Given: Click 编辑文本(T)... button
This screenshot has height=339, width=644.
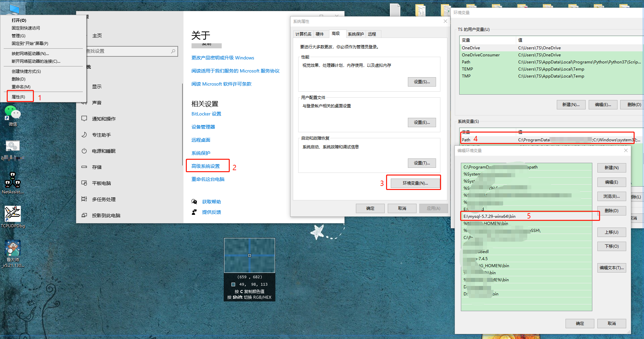Looking at the screenshot, I should (x=611, y=268).
